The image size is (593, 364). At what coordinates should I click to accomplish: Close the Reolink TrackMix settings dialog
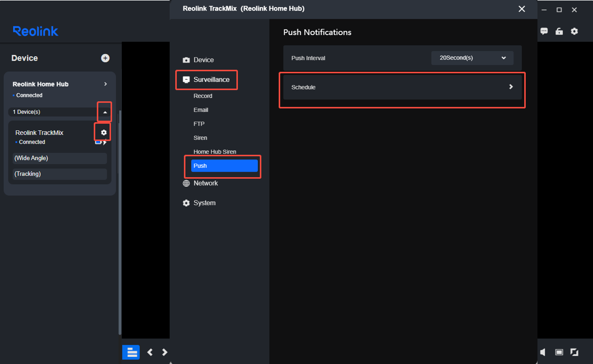522,9
